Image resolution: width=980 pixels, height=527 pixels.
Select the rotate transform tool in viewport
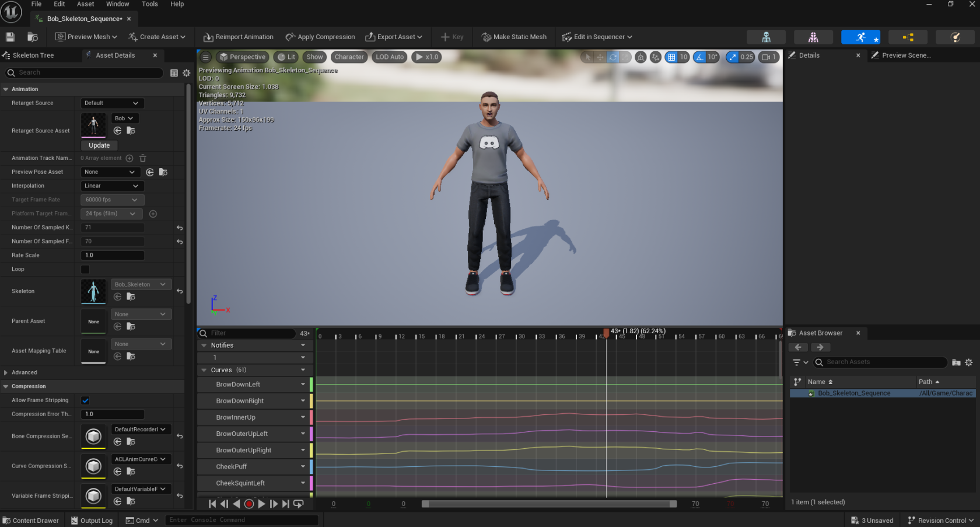pos(612,57)
